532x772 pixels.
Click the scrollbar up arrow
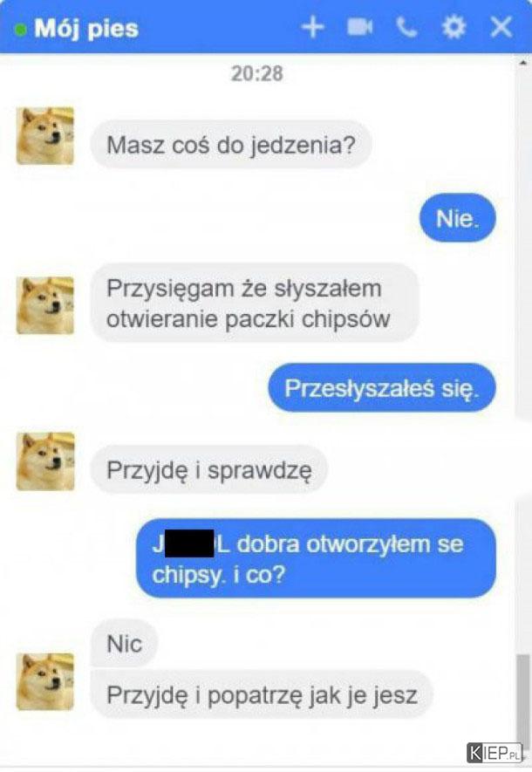[522, 63]
